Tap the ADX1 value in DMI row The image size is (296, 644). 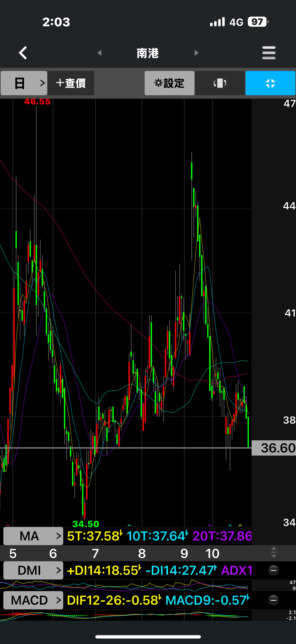[237, 570]
